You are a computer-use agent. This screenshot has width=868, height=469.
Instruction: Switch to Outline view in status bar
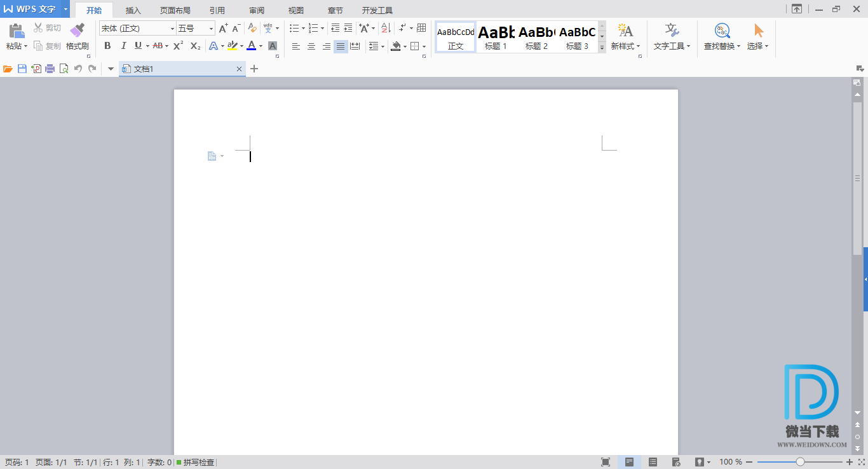coord(653,462)
